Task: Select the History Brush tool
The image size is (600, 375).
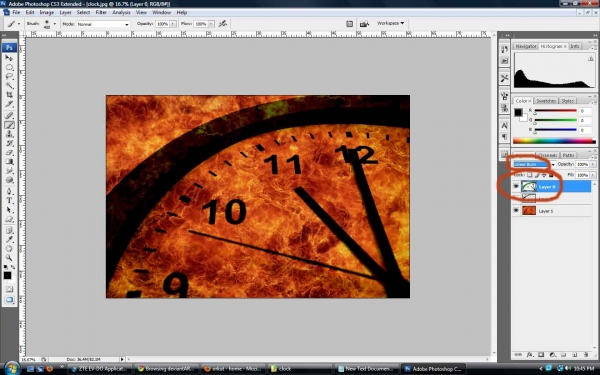Action: (x=9, y=143)
